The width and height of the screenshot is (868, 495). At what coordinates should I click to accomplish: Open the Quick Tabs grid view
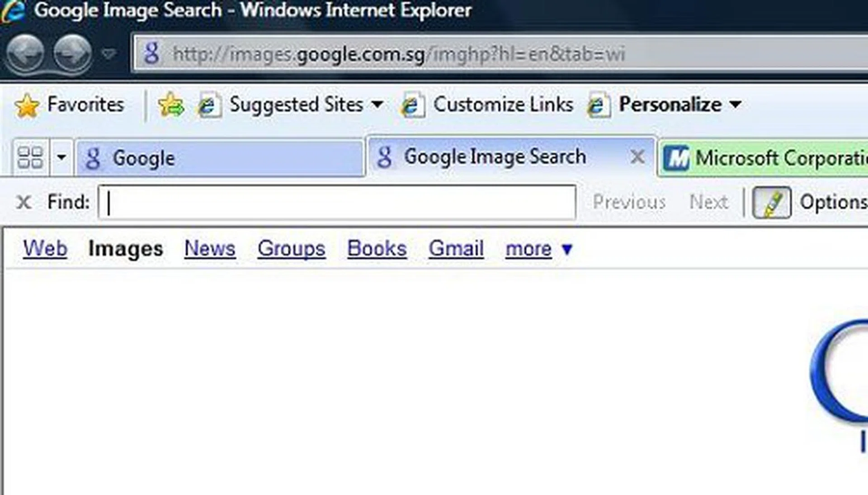[30, 158]
